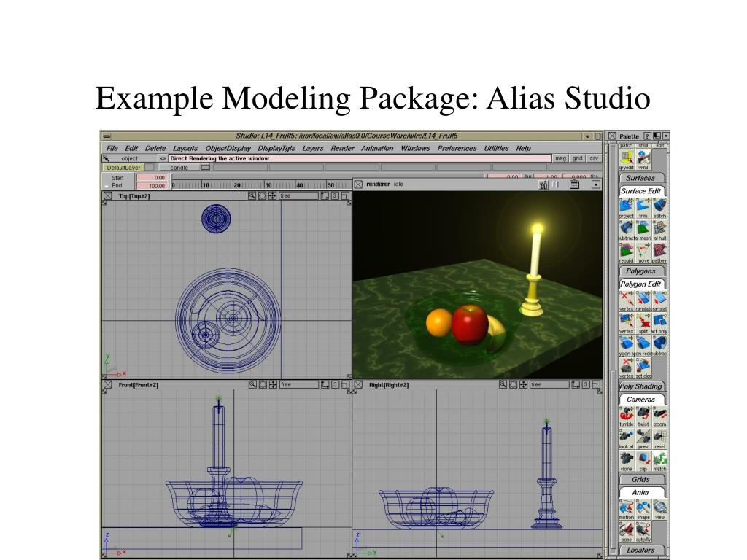
Task: Toggle the candle layer visibility box
Action: coord(205,168)
